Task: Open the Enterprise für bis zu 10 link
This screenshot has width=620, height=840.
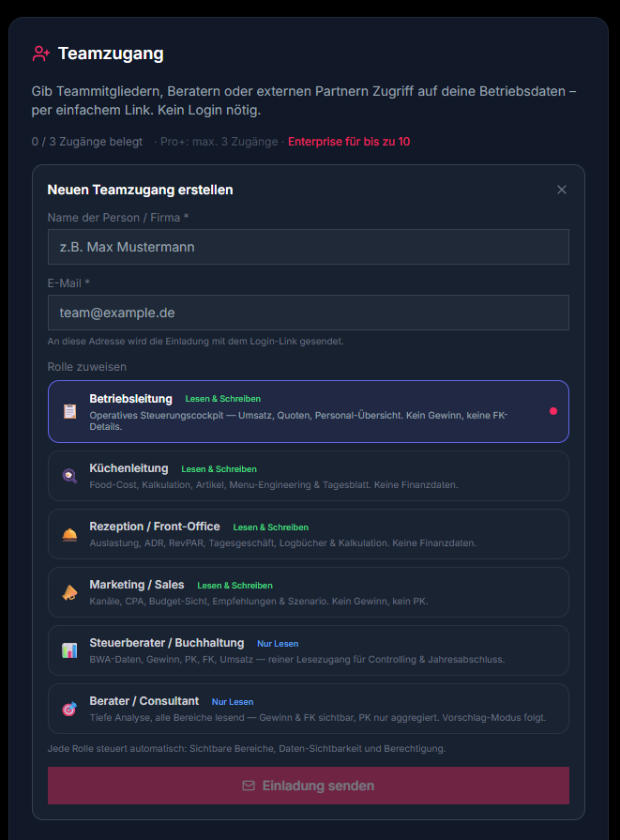Action: 349,142
